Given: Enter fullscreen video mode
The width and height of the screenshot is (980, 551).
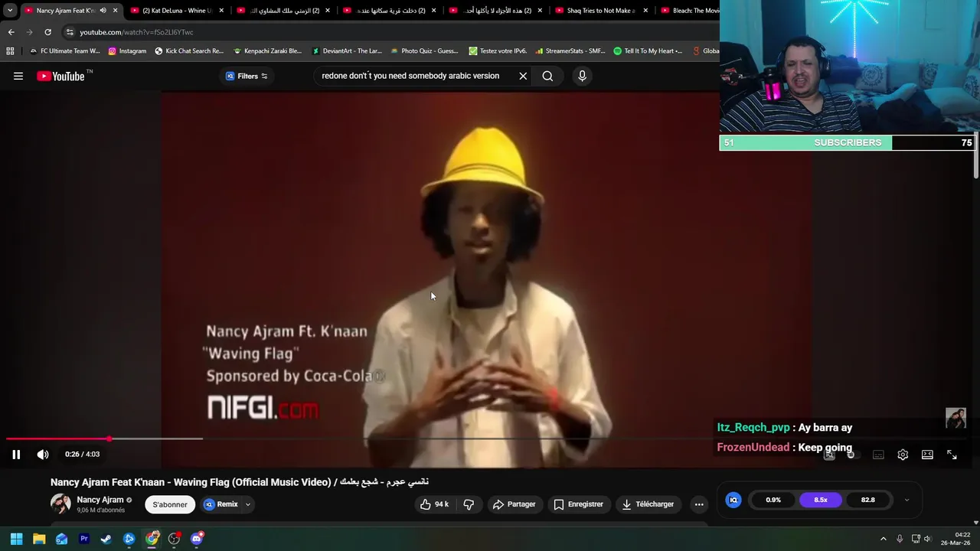Looking at the screenshot, I should pyautogui.click(x=952, y=455).
